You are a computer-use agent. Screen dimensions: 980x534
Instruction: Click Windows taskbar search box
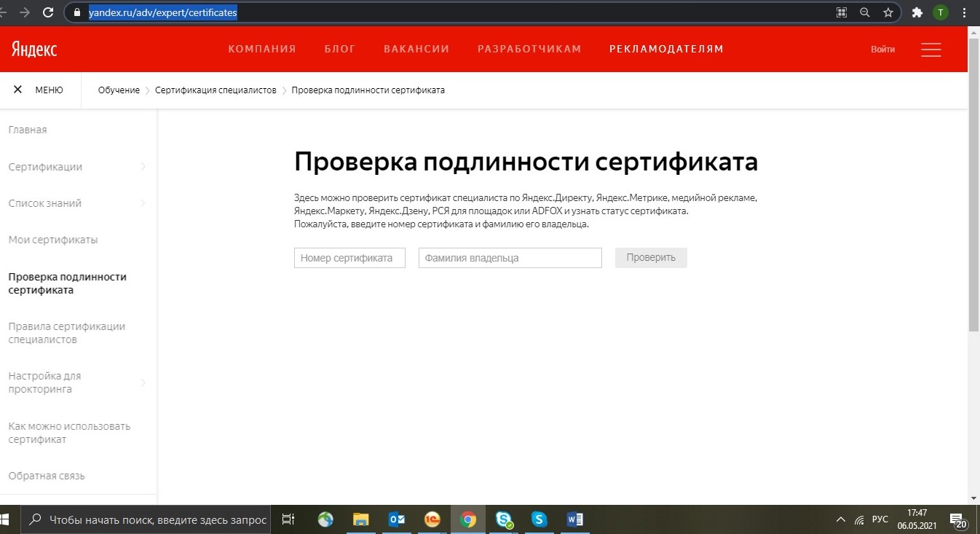[x=144, y=519]
